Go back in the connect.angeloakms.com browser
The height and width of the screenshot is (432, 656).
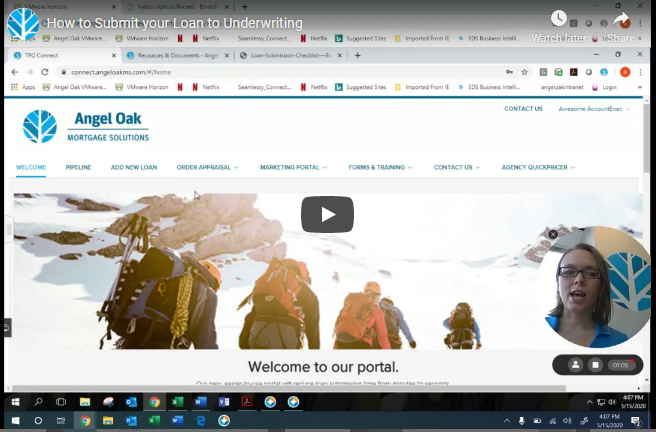tap(15, 72)
